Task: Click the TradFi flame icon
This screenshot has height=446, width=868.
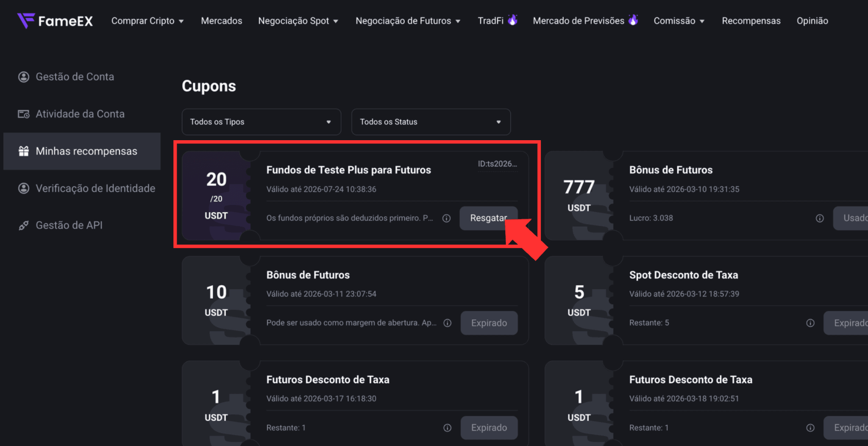Action: [x=512, y=20]
